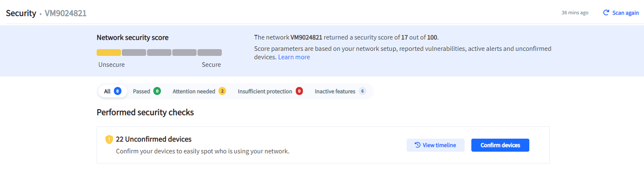
Task: Click the yellow count badge showing 2
Action: pos(222,91)
